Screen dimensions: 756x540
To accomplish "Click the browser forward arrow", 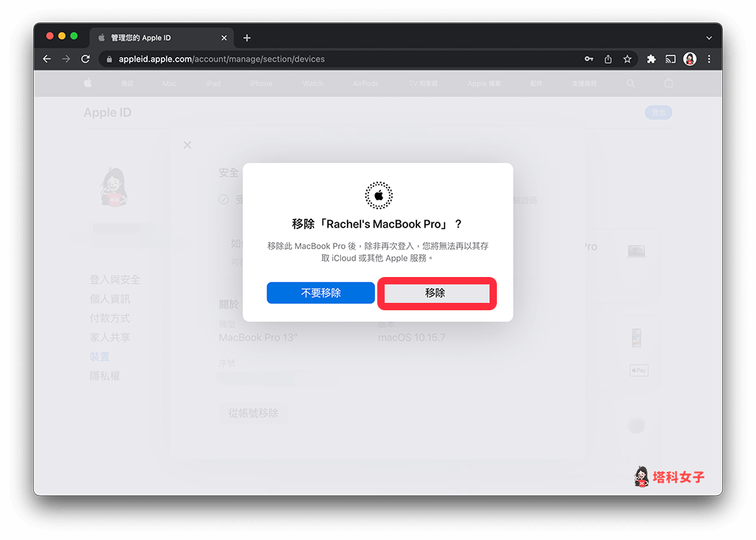I will point(66,59).
